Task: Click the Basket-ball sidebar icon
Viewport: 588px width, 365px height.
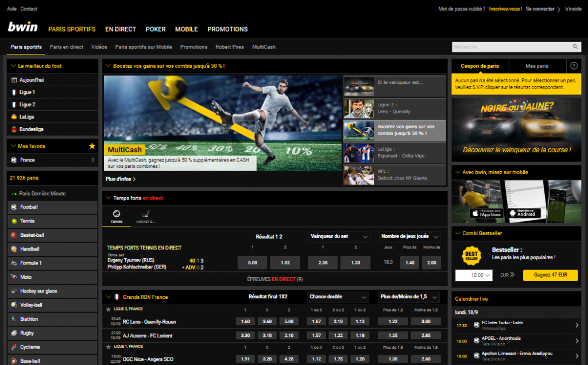Action: pyautogui.click(x=14, y=235)
